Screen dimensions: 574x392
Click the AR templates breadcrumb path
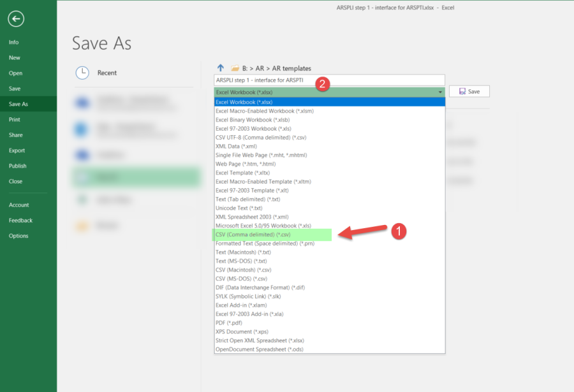291,68
